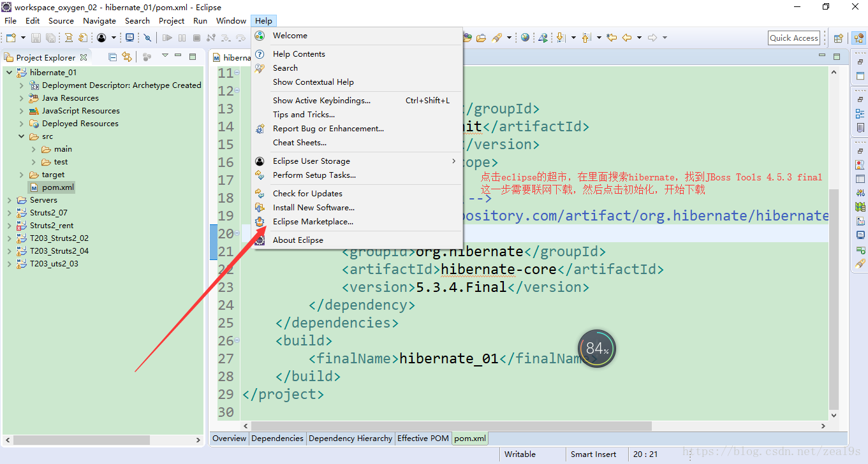The image size is (868, 464).
Task: Close the Project Explorer tab
Action: click(84, 57)
